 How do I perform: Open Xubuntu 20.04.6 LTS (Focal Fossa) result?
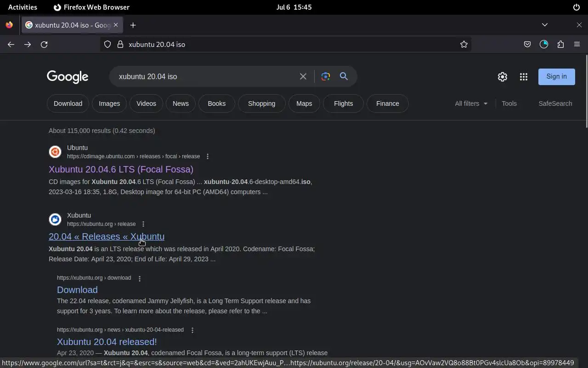(121, 169)
